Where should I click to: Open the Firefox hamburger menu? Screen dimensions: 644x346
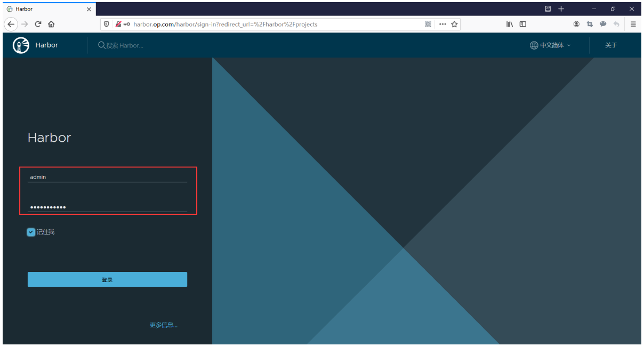pyautogui.click(x=633, y=24)
